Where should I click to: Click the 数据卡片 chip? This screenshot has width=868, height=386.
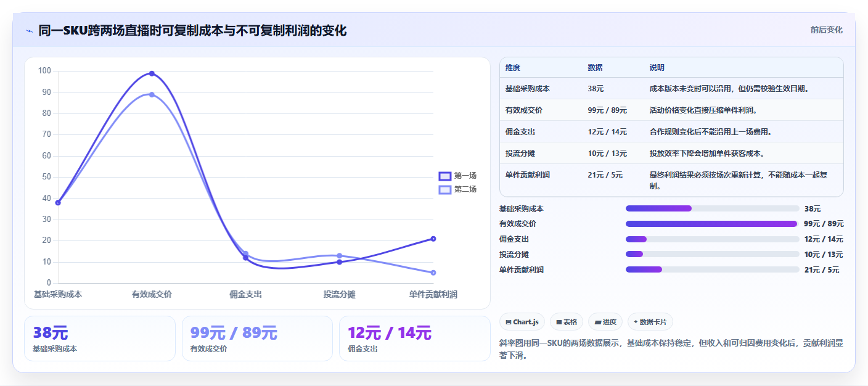point(650,322)
